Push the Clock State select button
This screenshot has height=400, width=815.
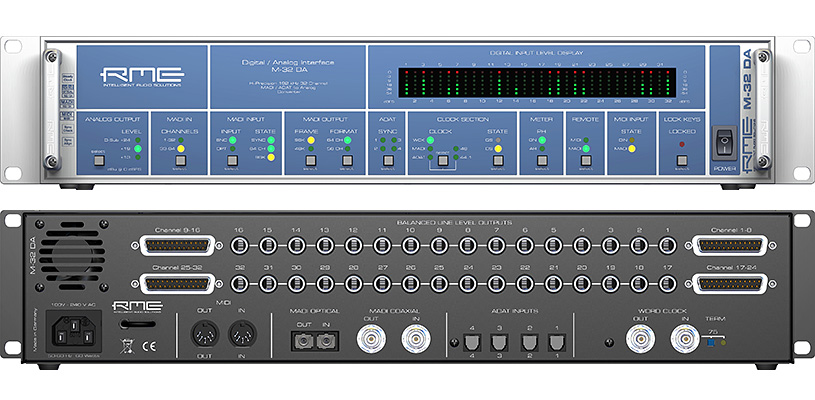tap(497, 160)
